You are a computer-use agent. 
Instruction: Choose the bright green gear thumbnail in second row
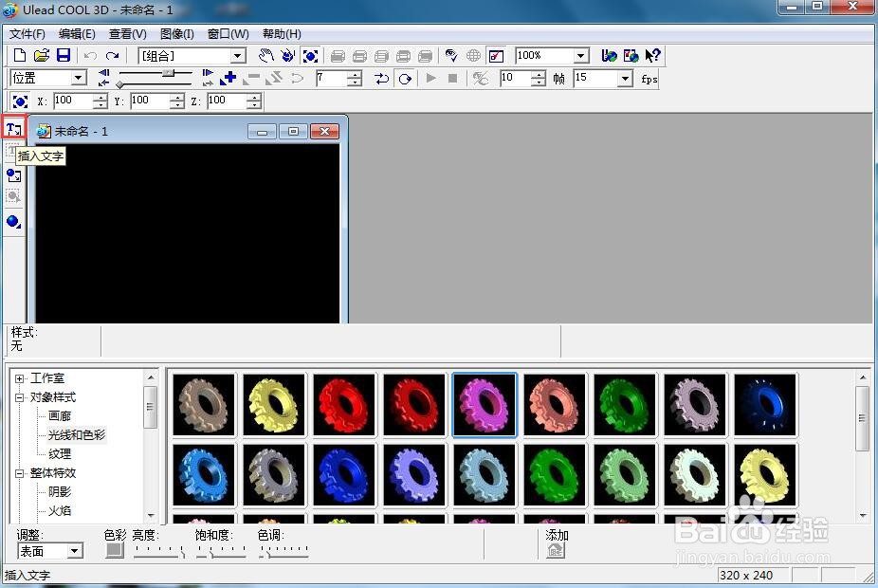pos(555,475)
